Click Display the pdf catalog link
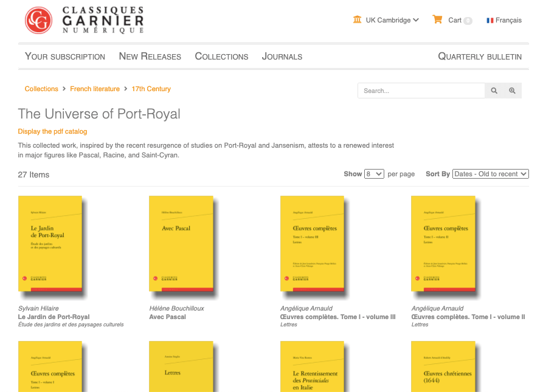 [52, 131]
